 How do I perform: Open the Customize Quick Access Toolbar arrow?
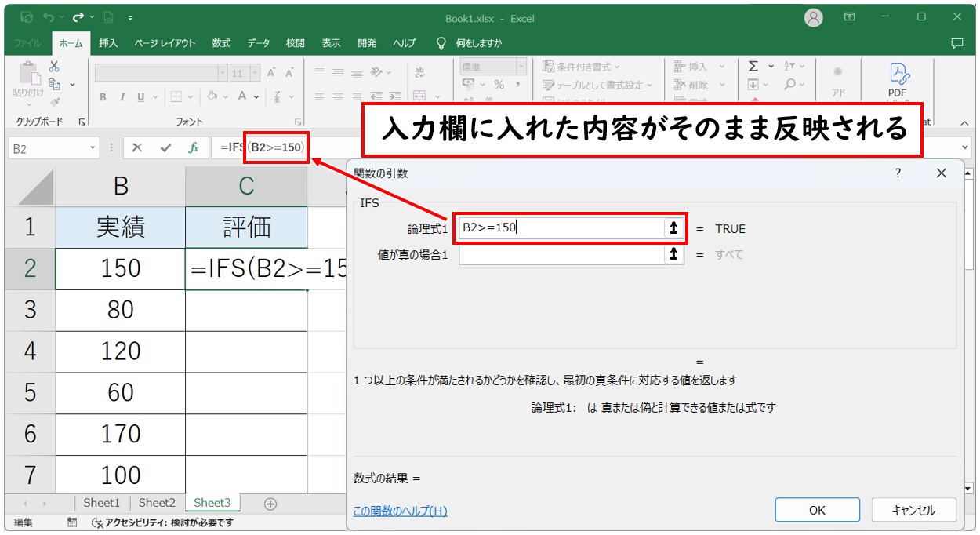tap(129, 16)
